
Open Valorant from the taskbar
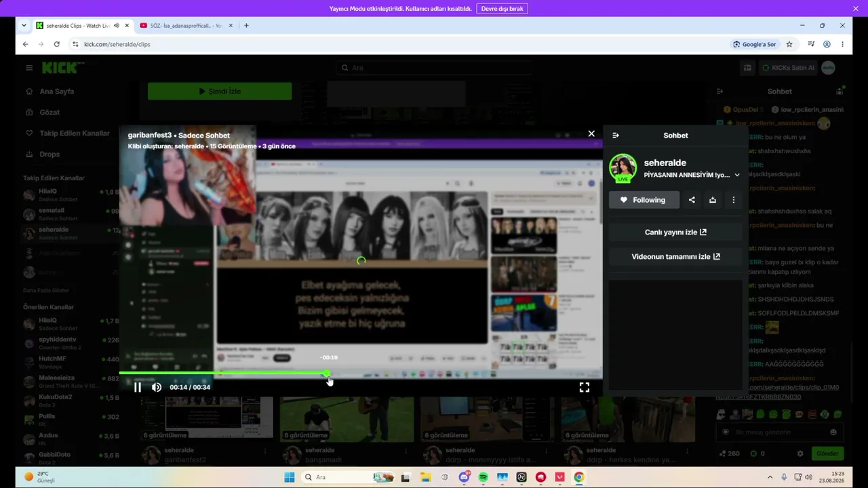click(560, 477)
